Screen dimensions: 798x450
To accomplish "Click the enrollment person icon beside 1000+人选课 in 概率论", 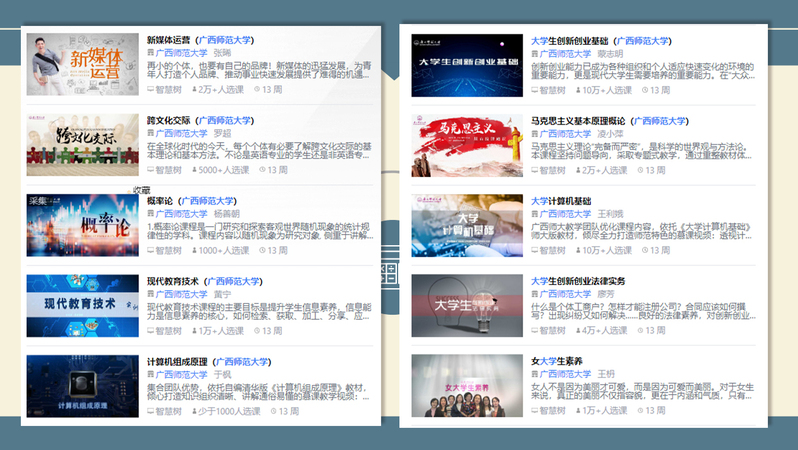I will [194, 250].
